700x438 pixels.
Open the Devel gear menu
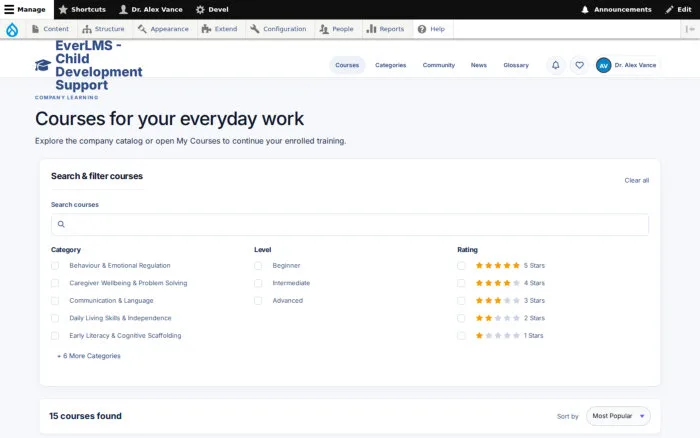(212, 9)
